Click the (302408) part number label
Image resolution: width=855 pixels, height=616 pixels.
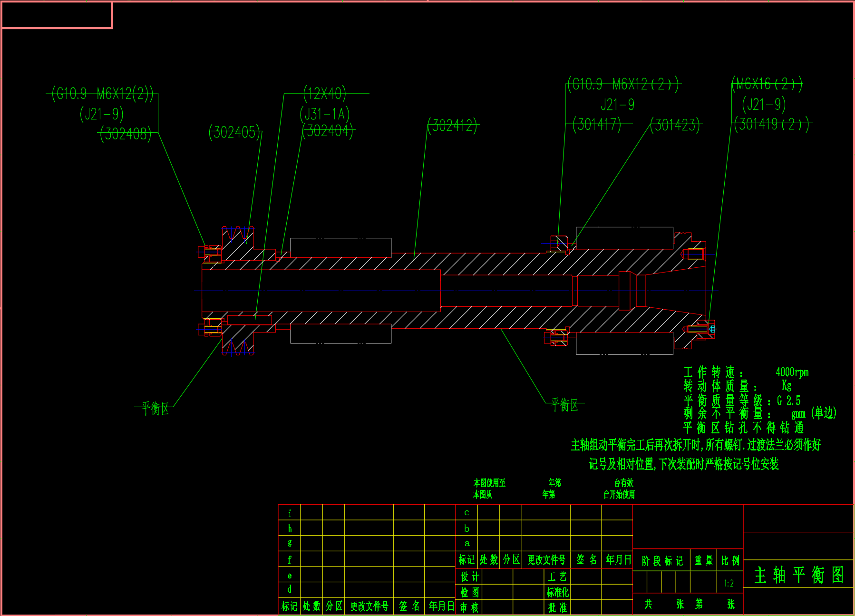(126, 134)
